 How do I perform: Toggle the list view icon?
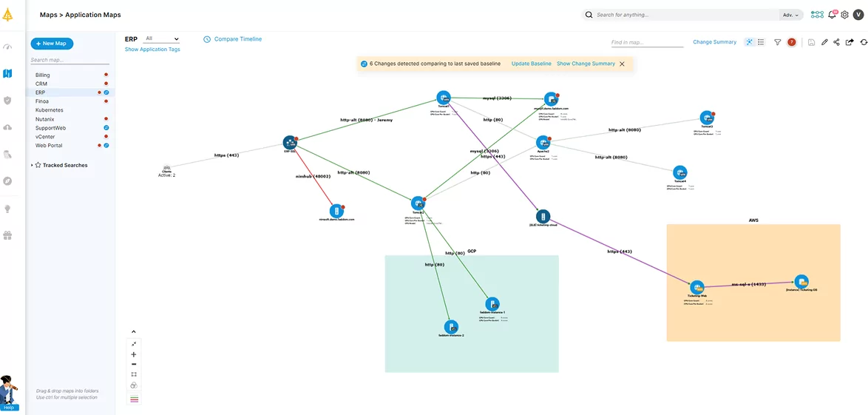click(x=762, y=42)
